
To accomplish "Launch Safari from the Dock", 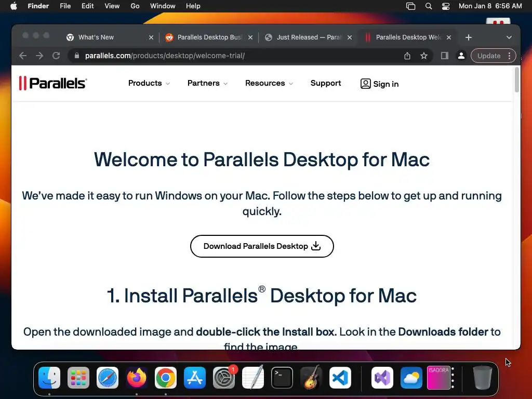I will [108, 378].
